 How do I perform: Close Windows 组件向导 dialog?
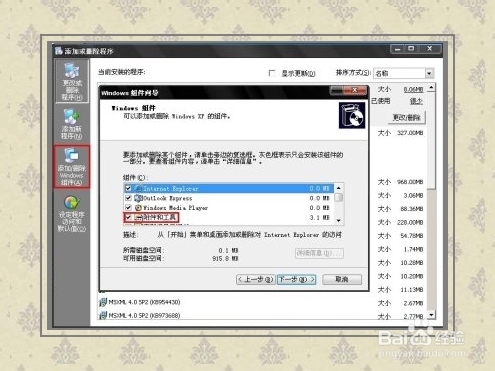tap(355, 90)
